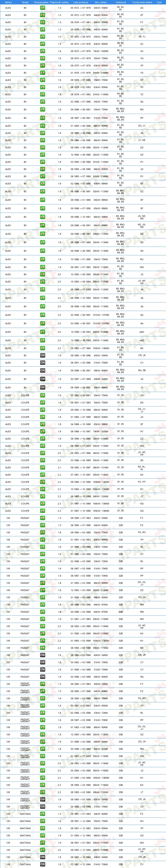Screen dimensions: 166x868
Task: Select the 74kW / 100KM power cell
Action: coord(101,51)
